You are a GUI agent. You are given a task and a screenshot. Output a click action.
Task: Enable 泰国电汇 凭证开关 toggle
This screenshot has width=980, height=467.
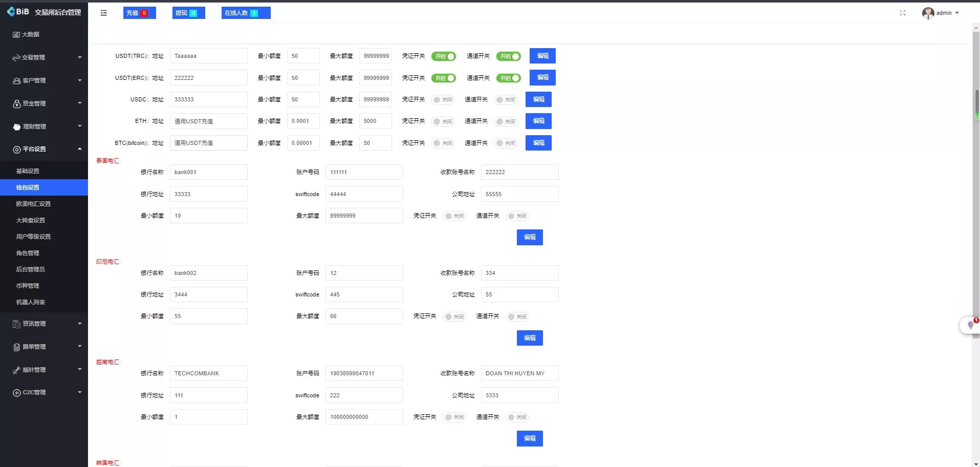[x=454, y=216]
